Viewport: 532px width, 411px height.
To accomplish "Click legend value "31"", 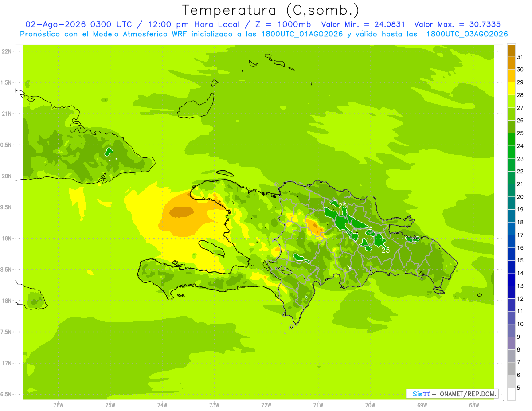I will [520, 57].
